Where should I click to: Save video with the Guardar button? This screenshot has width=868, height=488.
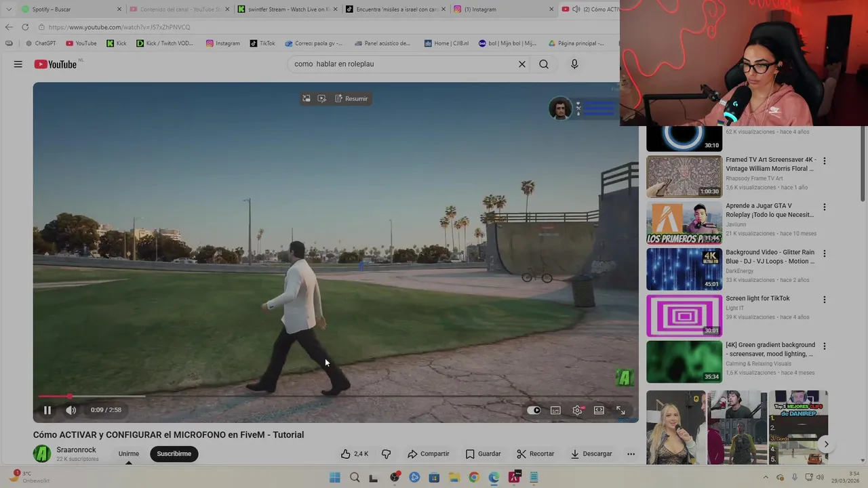(483, 454)
